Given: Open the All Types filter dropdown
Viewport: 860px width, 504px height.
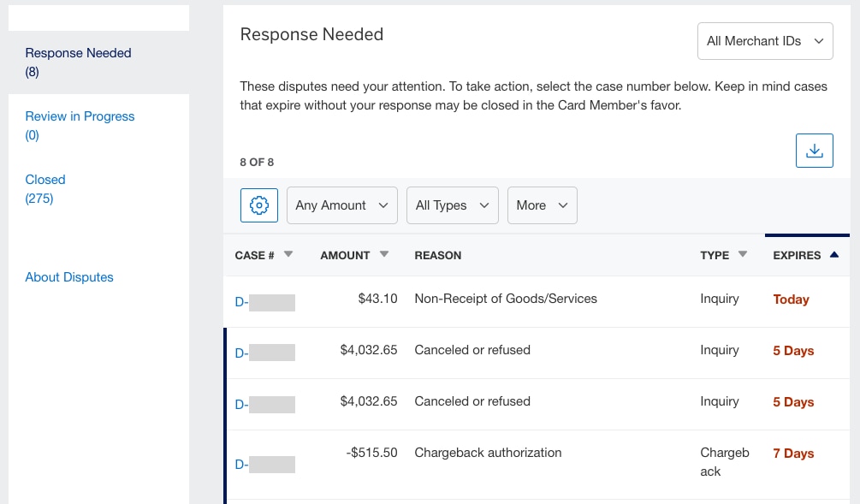Looking at the screenshot, I should point(452,205).
